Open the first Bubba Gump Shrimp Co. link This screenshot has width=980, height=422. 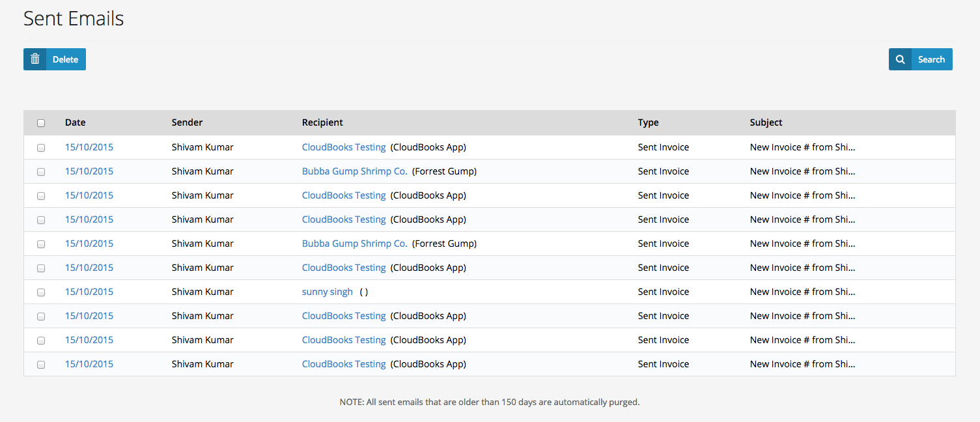[354, 171]
